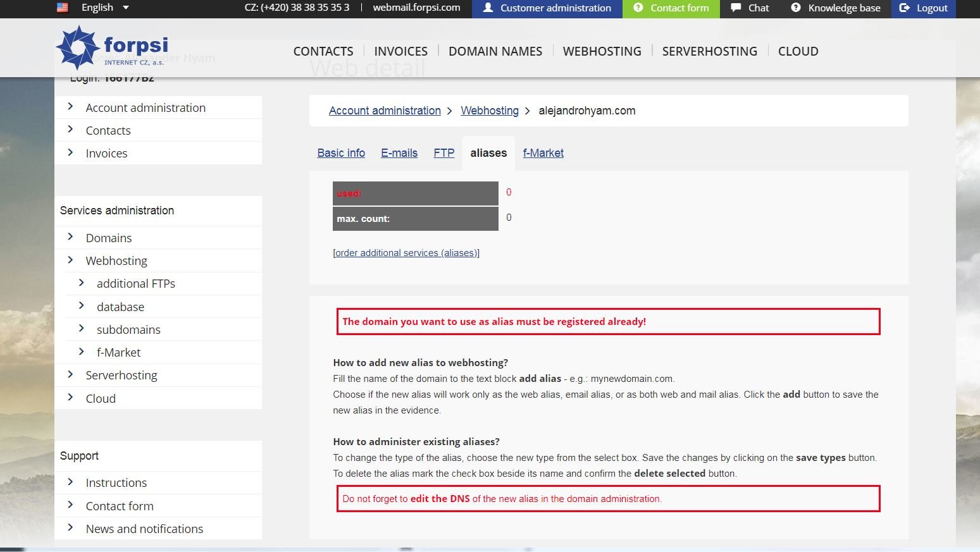This screenshot has width=980, height=552.
Task: Click order additional services (aliases) link
Action: (406, 253)
